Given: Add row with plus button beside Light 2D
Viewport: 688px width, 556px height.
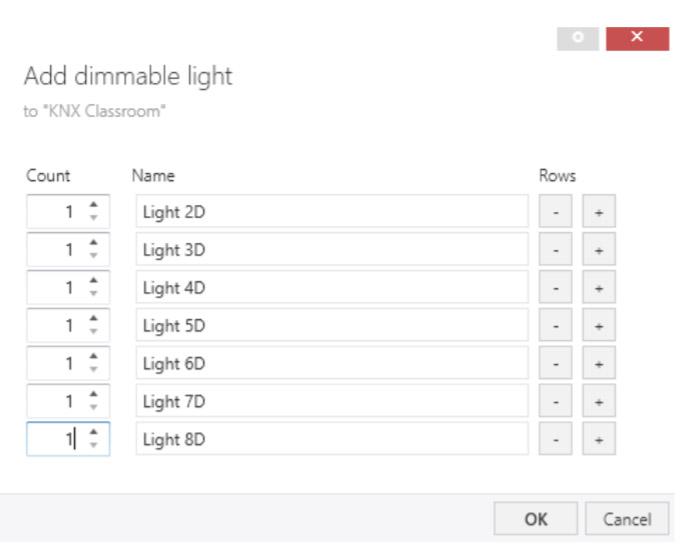Looking at the screenshot, I should tap(599, 212).
